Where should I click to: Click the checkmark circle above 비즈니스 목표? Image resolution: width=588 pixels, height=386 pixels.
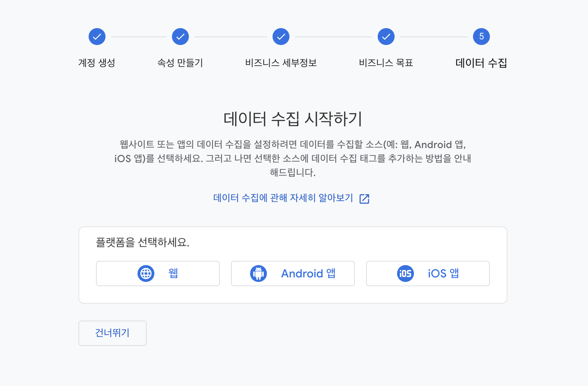(x=386, y=37)
